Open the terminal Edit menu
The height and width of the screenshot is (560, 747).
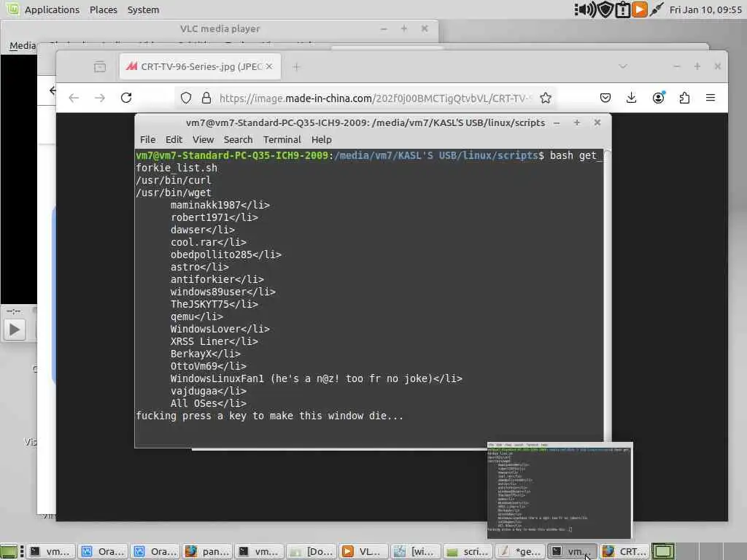click(174, 139)
